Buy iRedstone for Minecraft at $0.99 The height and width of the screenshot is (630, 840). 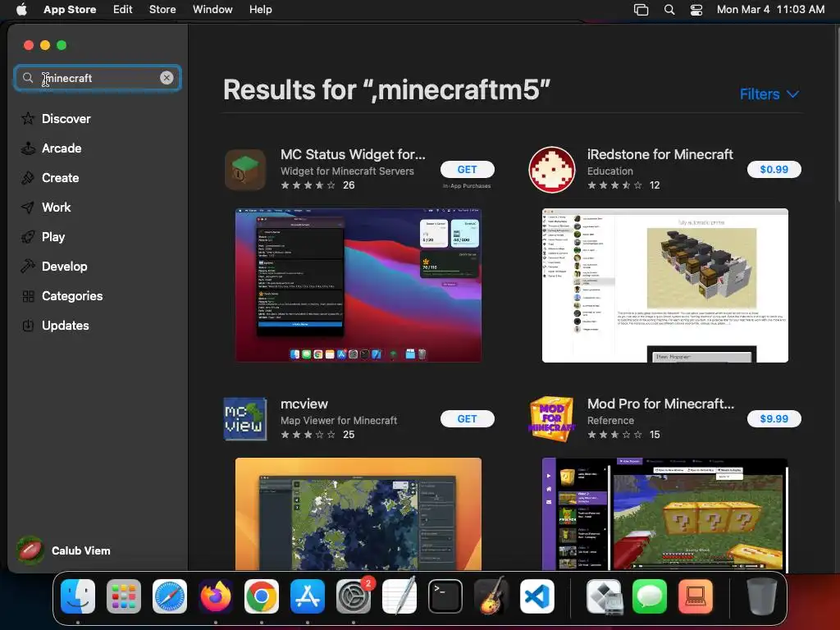coord(774,169)
